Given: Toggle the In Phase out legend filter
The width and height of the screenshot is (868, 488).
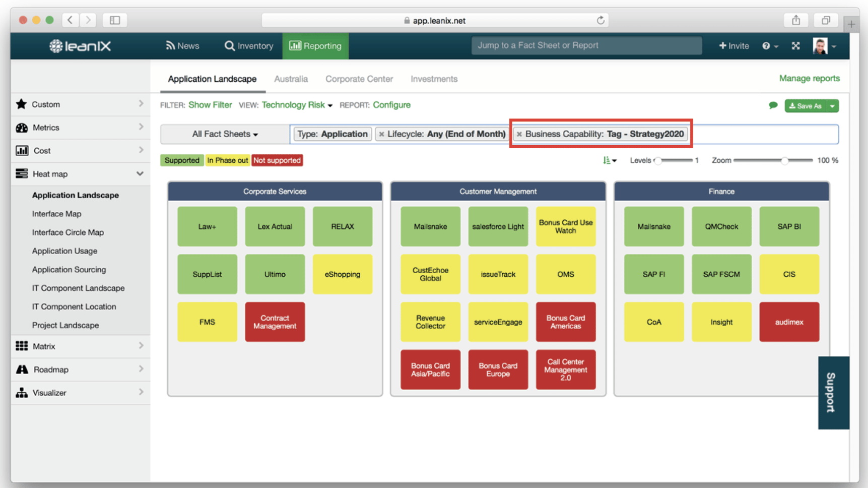Looking at the screenshot, I should click(x=227, y=160).
